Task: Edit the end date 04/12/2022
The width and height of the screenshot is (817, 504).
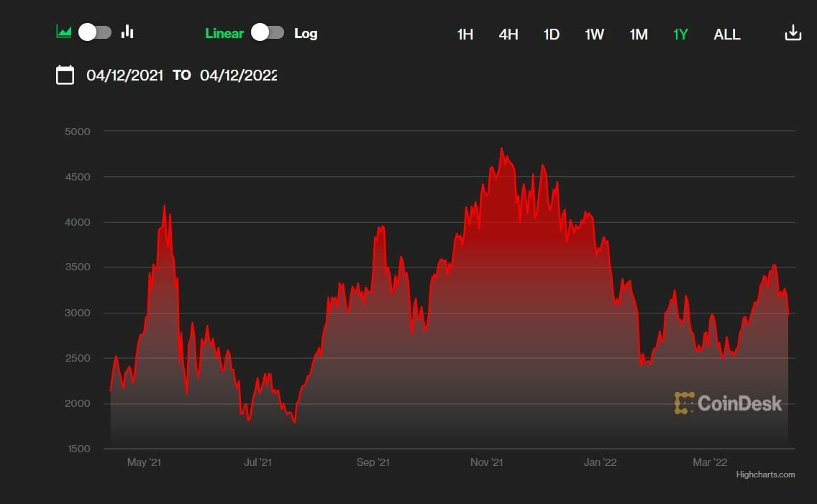Action: 239,75
